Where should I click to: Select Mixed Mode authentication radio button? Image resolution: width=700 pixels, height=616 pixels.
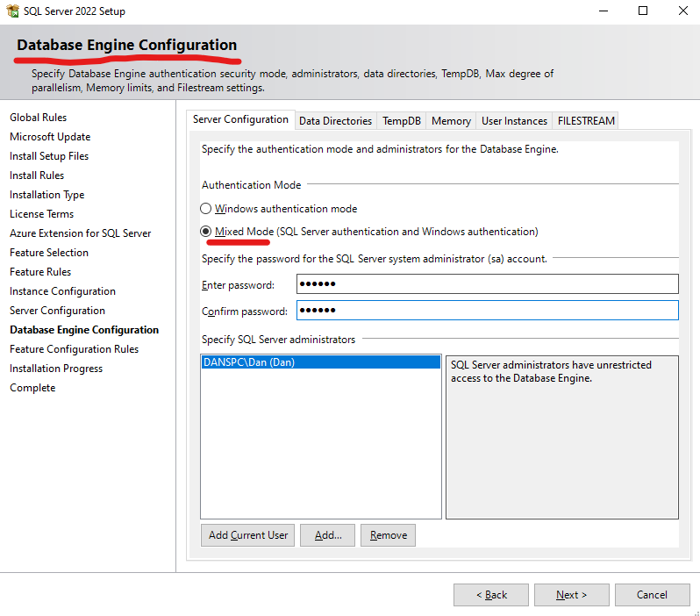pyautogui.click(x=206, y=232)
